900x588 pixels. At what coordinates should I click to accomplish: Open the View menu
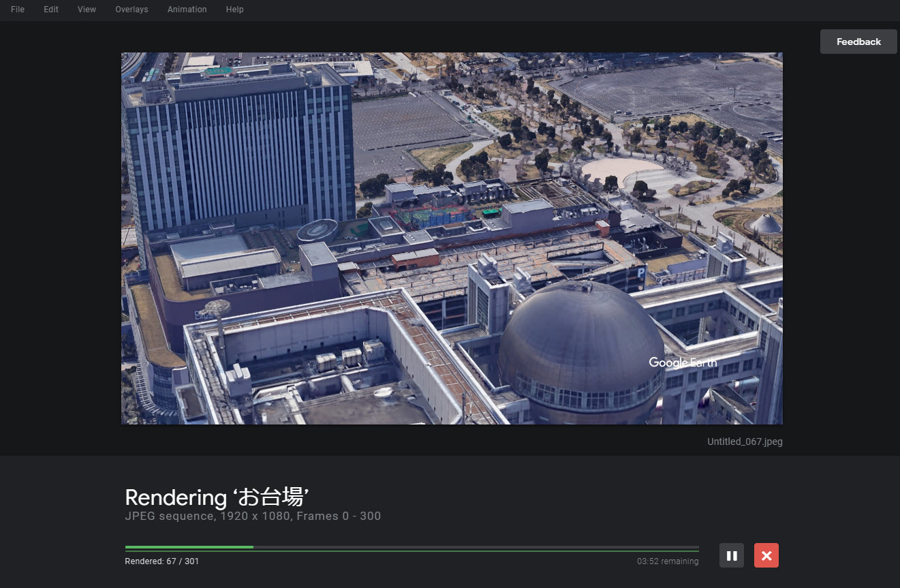coord(87,10)
